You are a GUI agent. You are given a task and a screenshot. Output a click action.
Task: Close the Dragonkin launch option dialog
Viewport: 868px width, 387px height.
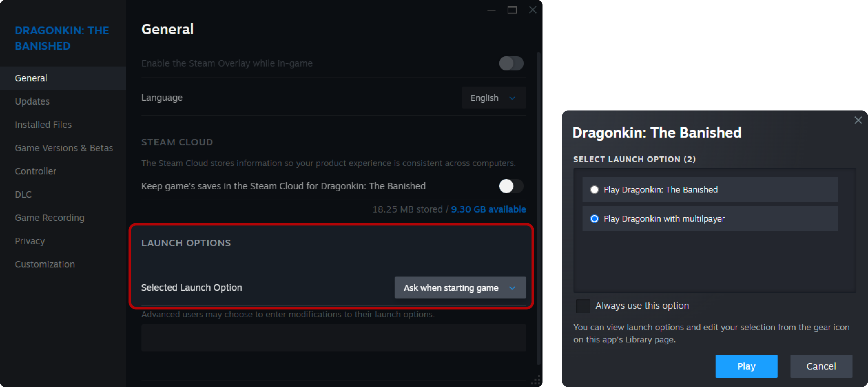click(858, 120)
